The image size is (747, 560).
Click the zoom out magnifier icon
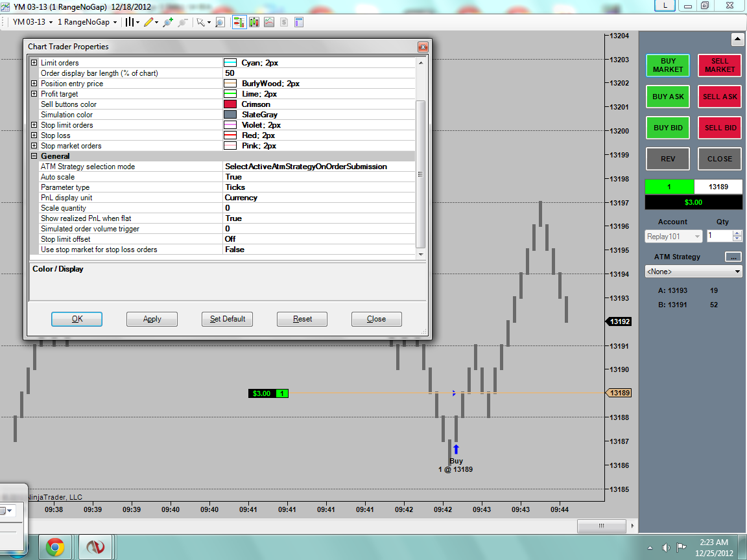(182, 22)
